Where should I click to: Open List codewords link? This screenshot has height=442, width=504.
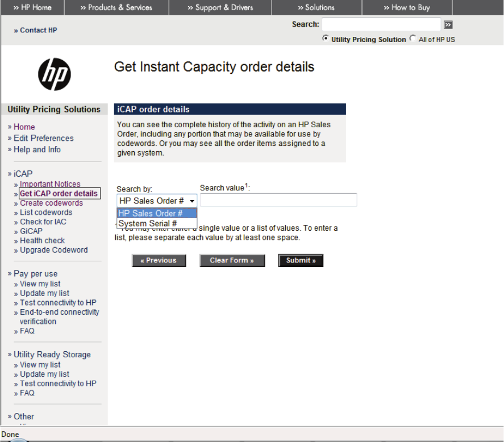click(x=46, y=212)
